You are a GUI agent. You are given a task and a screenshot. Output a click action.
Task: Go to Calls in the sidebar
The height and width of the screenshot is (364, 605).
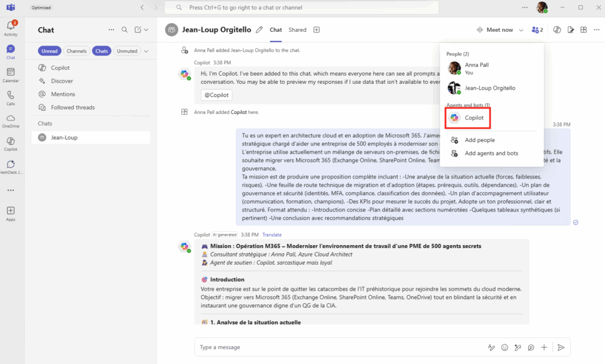click(x=11, y=97)
